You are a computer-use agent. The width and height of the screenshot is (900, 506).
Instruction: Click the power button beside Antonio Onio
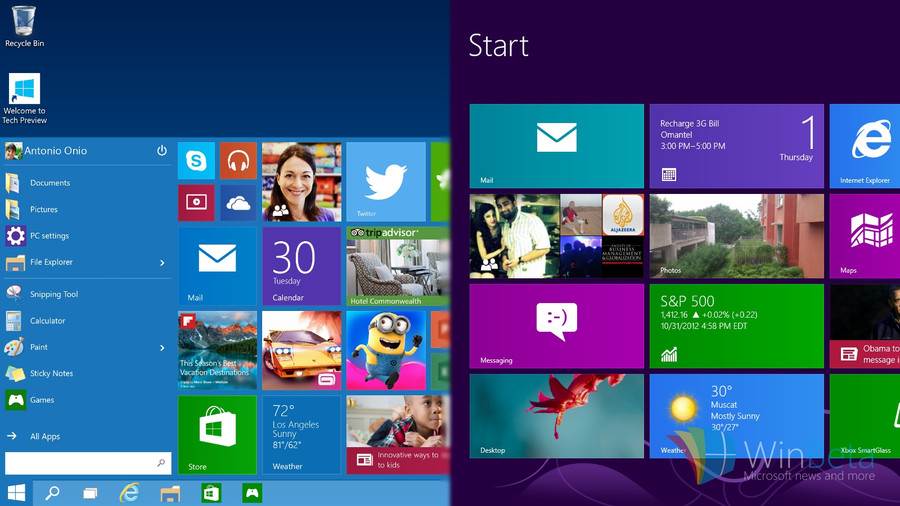[162, 150]
